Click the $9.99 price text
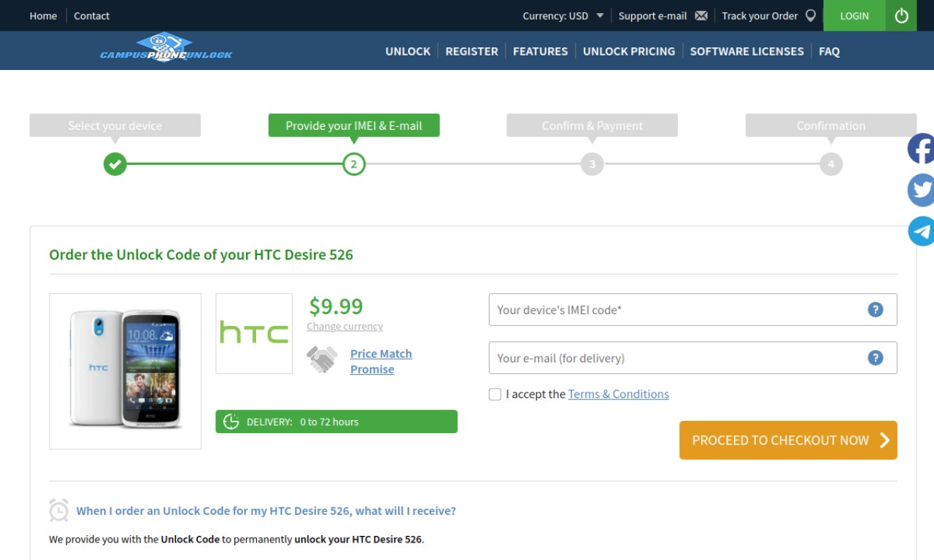 click(x=336, y=306)
